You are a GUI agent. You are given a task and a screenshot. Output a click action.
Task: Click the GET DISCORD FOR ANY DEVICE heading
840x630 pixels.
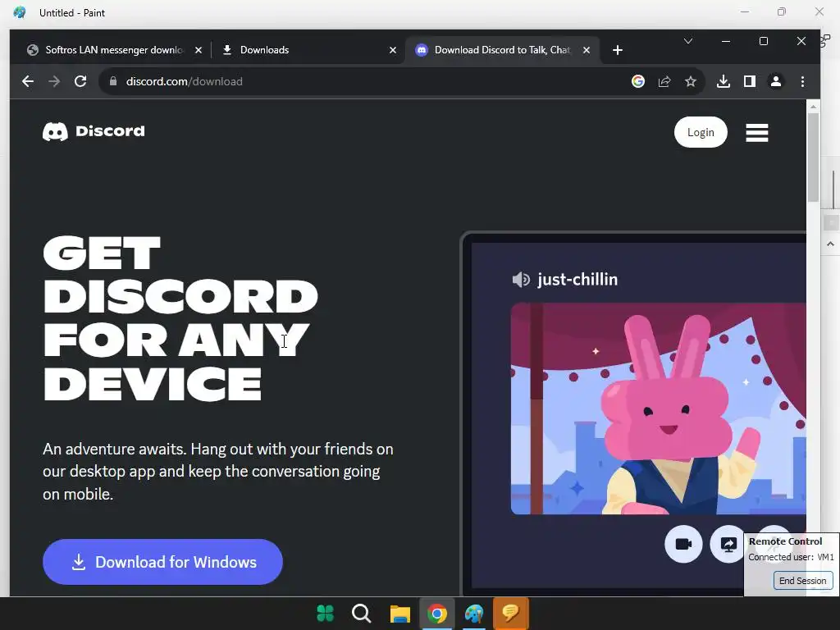coord(180,319)
